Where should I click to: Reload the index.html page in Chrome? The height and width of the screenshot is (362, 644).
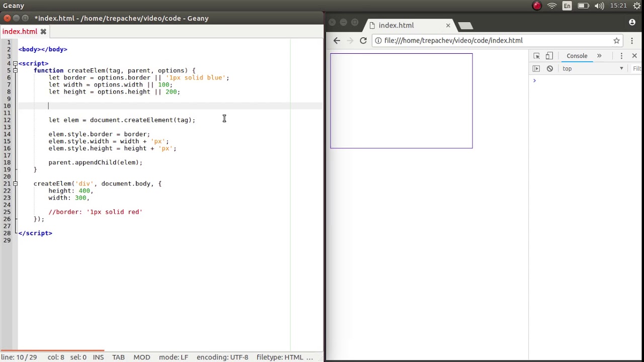pyautogui.click(x=363, y=41)
